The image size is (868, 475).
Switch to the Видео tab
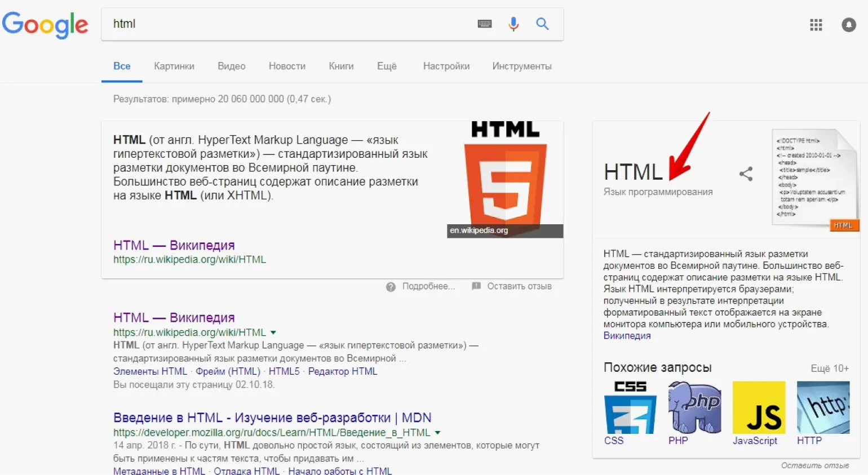pos(232,66)
